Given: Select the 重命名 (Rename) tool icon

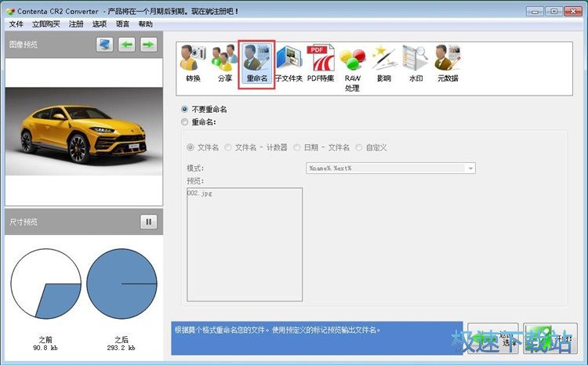Looking at the screenshot, I should [x=257, y=64].
